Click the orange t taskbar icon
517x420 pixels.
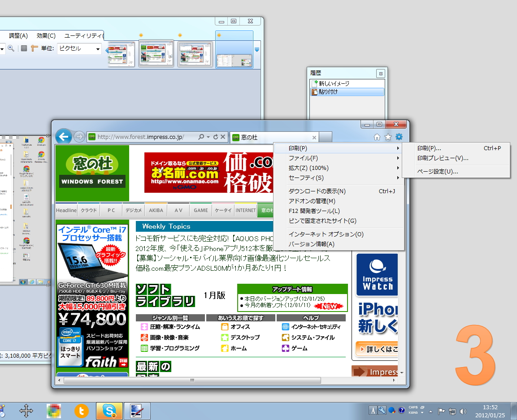[x=82, y=411]
